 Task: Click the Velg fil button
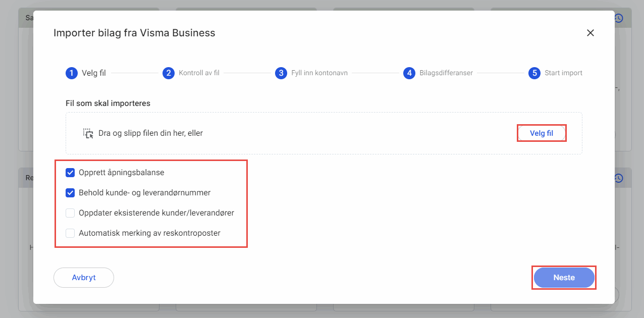[x=542, y=133]
